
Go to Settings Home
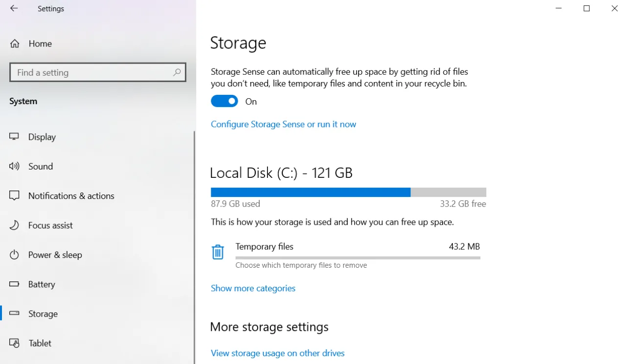pyautogui.click(x=40, y=43)
